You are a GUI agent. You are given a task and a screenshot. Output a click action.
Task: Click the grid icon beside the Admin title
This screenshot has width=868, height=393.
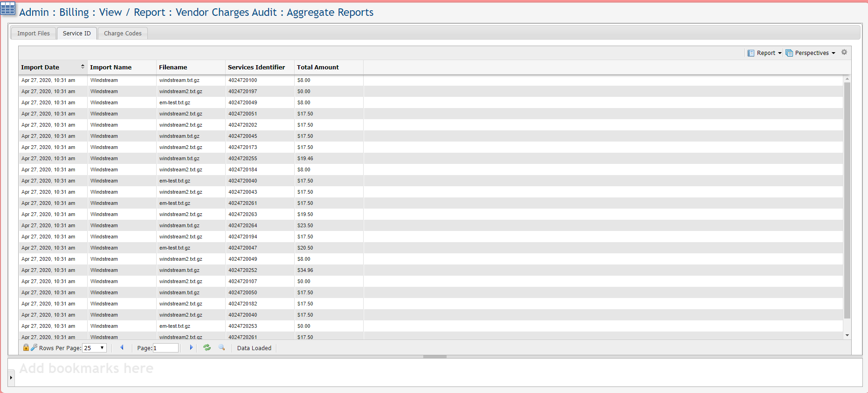[x=8, y=8]
